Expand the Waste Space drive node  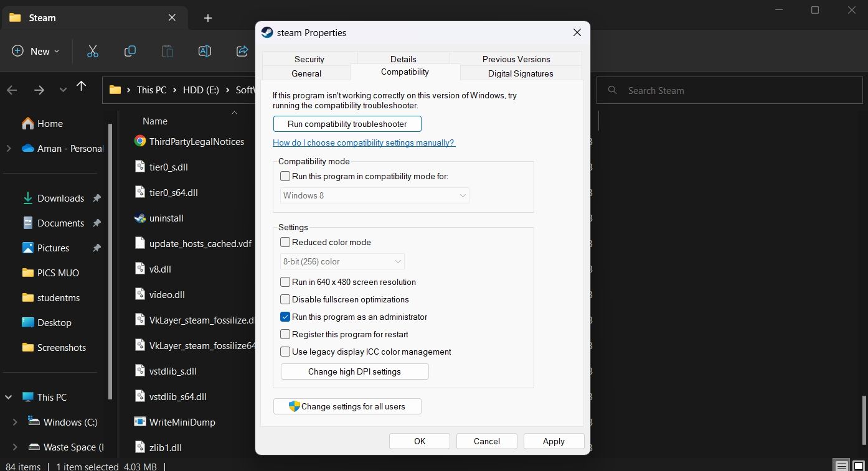click(15, 447)
